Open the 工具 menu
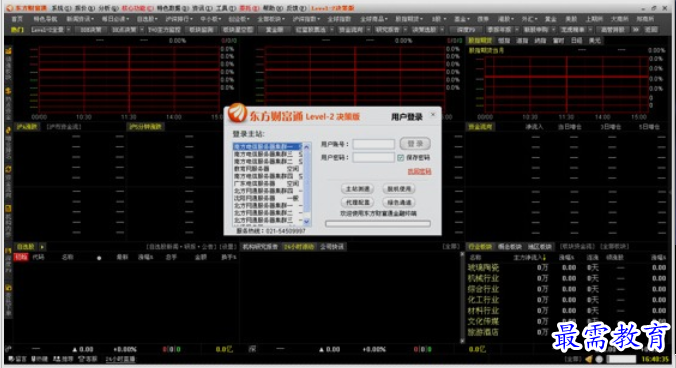 point(225,8)
